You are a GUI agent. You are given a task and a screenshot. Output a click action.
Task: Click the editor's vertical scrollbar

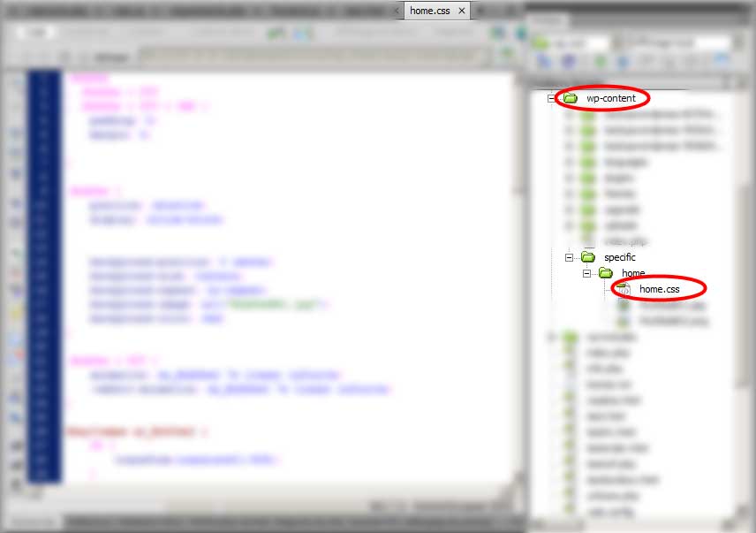(519, 275)
